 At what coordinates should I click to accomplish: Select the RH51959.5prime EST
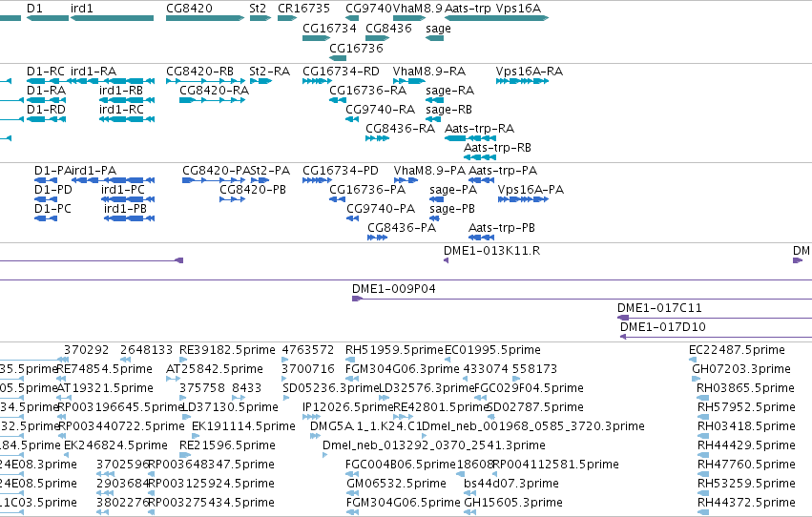pyautogui.click(x=350, y=360)
